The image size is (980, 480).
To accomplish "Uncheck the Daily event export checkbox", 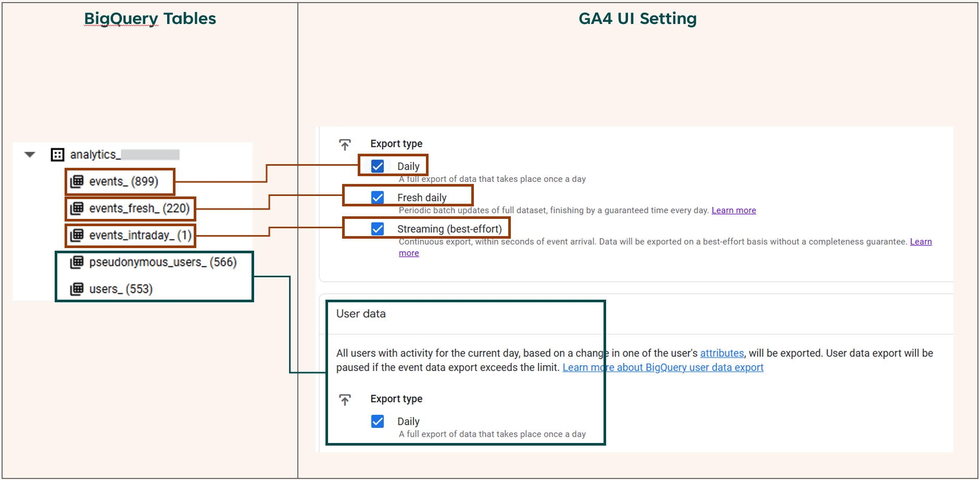I will point(378,166).
